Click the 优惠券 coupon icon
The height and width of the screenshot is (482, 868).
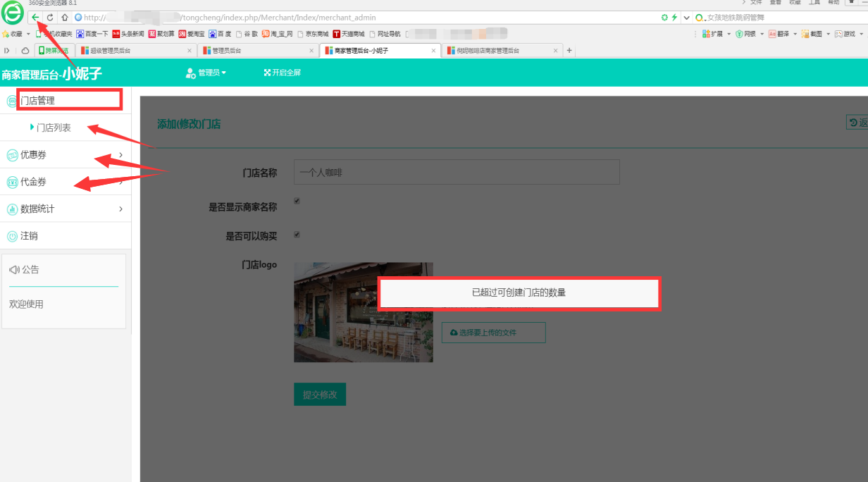tap(12, 155)
